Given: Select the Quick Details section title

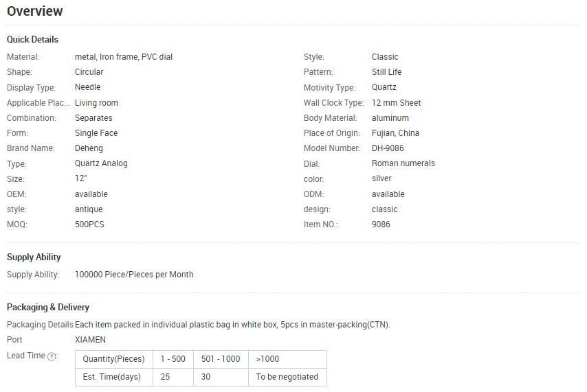Looking at the screenshot, I should pyautogui.click(x=32, y=39).
